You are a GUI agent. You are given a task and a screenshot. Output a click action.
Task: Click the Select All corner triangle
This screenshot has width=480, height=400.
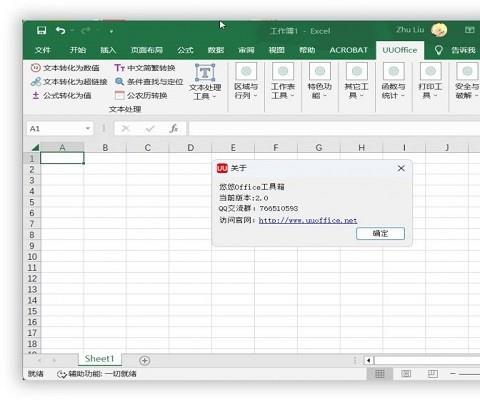(34, 148)
